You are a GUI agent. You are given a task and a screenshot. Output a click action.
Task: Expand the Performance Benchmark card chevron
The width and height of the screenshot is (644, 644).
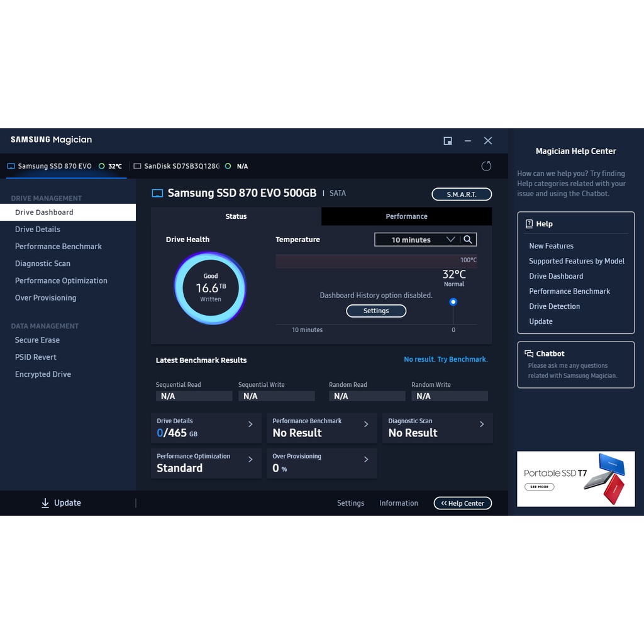point(366,425)
